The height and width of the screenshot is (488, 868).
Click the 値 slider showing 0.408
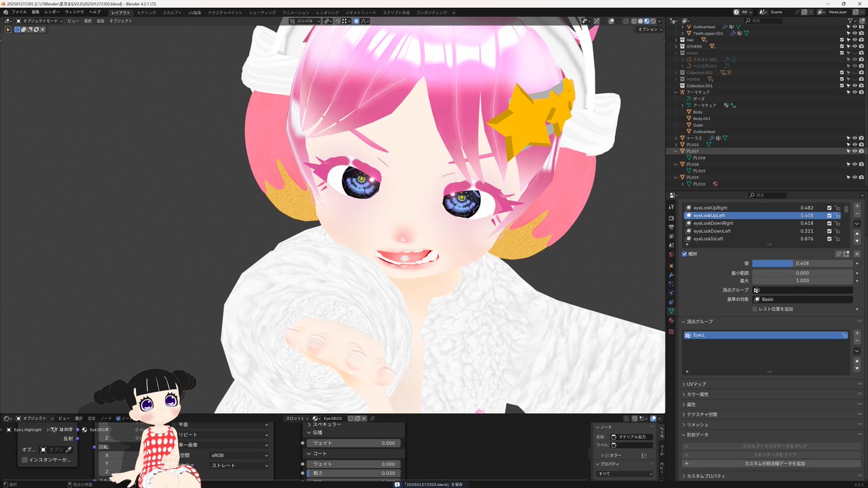pos(801,262)
